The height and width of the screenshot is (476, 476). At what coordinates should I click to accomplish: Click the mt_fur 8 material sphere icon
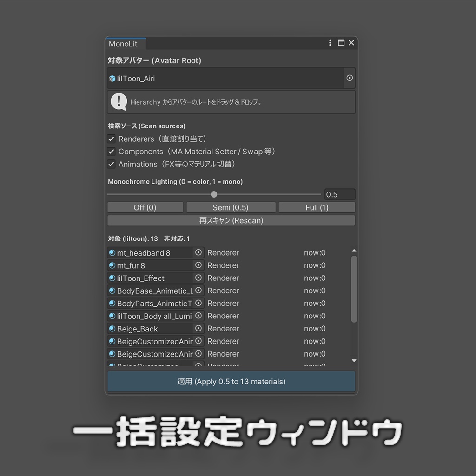(x=112, y=265)
